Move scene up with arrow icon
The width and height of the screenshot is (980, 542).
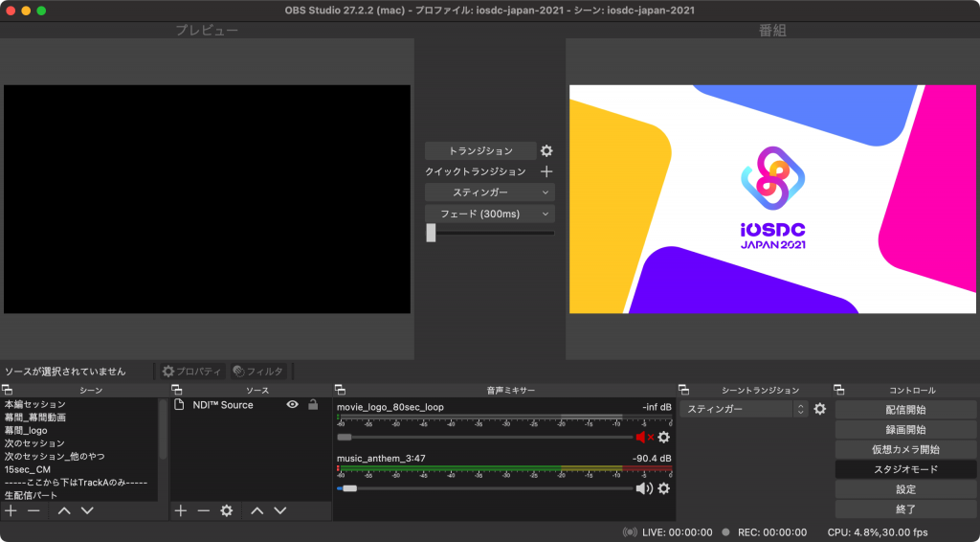(x=64, y=510)
